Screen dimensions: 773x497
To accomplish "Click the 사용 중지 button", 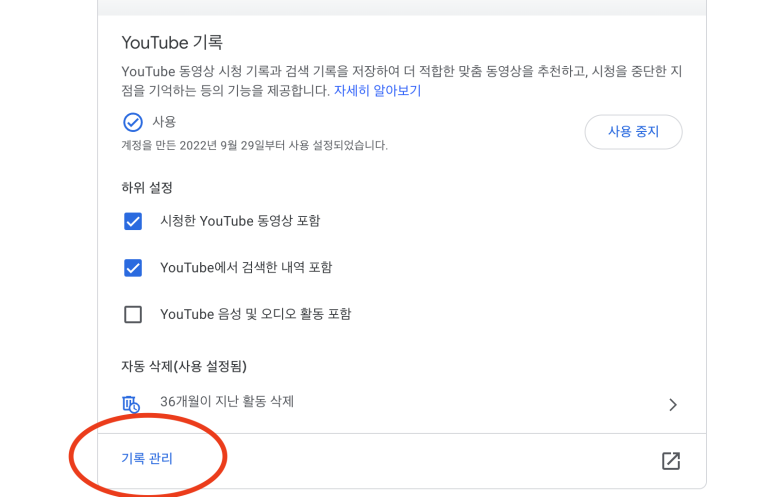I will pos(633,132).
